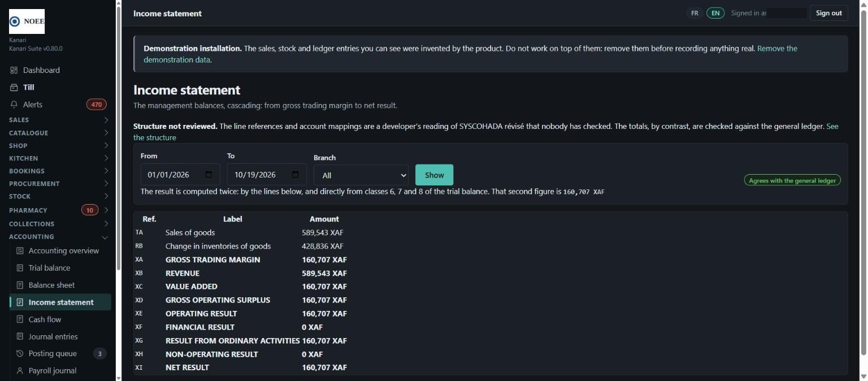Click the From date field
Screen dimensions: 868x381
(x=180, y=175)
